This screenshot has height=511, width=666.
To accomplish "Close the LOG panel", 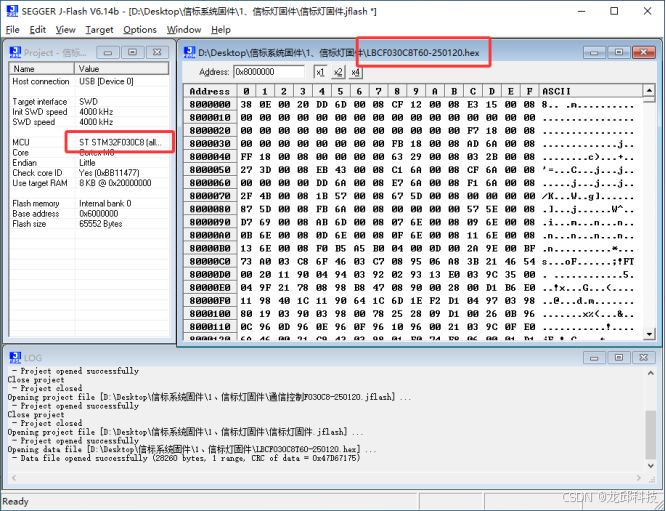I will coord(643,358).
